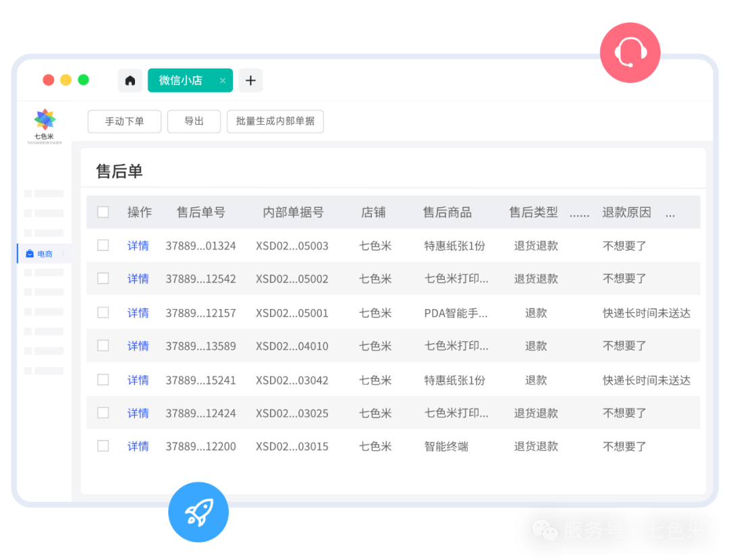Open 详情 link for order 37889...15241
Screen dimensions: 729x560
[138, 380]
